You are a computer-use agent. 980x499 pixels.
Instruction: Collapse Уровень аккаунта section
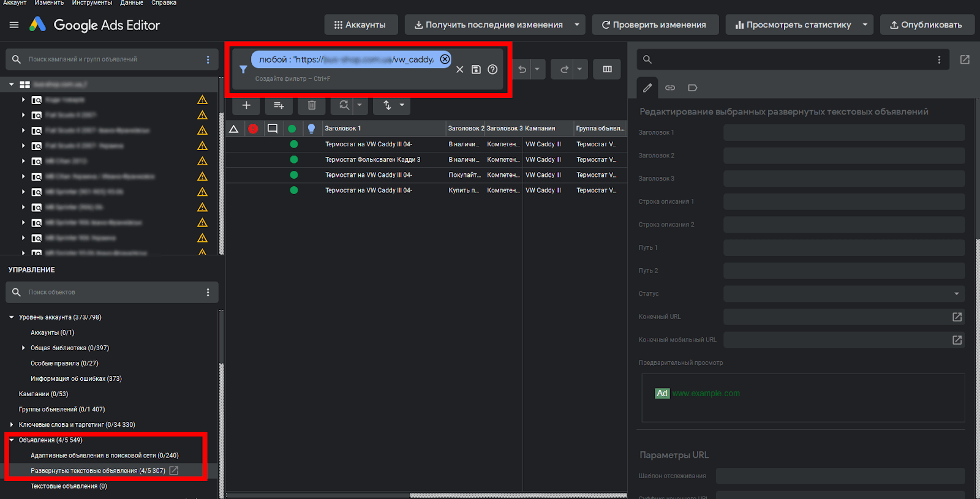click(x=11, y=317)
